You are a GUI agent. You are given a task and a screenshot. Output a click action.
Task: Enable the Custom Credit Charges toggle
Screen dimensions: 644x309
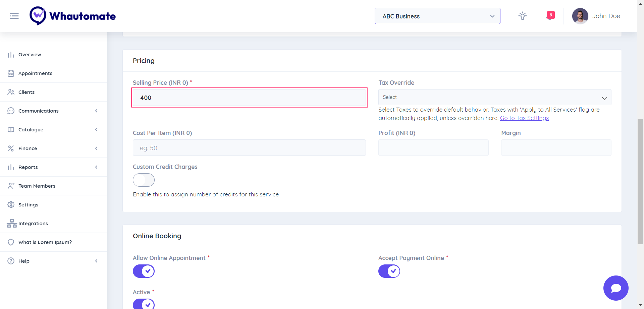click(144, 180)
